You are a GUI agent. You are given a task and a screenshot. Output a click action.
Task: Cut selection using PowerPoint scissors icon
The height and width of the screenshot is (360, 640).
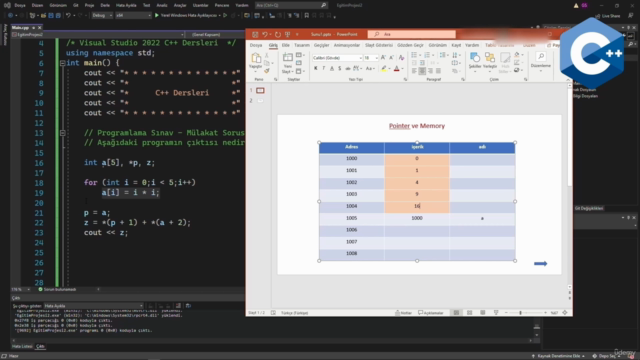click(x=267, y=56)
